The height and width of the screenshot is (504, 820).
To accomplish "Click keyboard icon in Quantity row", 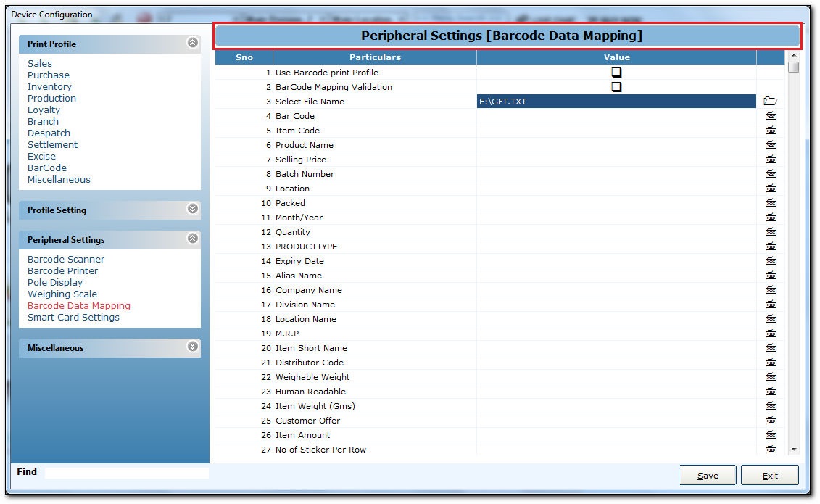I will pos(771,231).
